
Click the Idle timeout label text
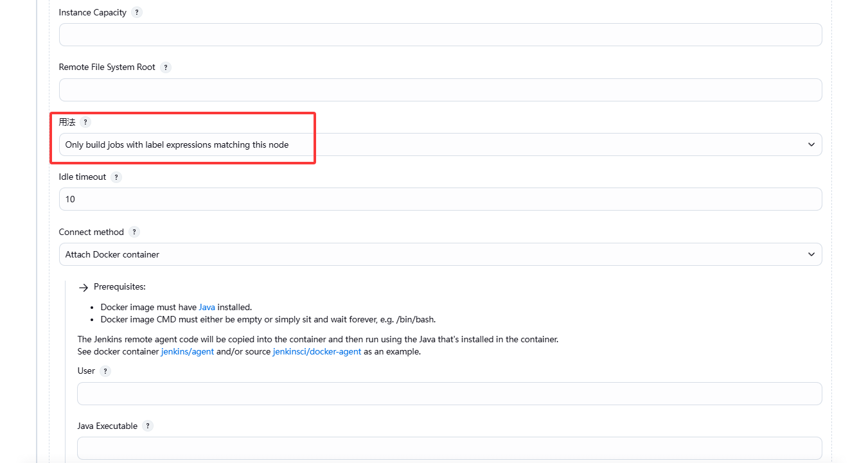(x=82, y=177)
